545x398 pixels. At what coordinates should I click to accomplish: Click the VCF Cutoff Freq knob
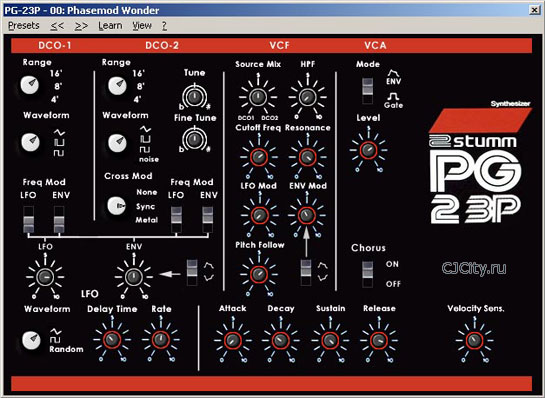point(259,157)
